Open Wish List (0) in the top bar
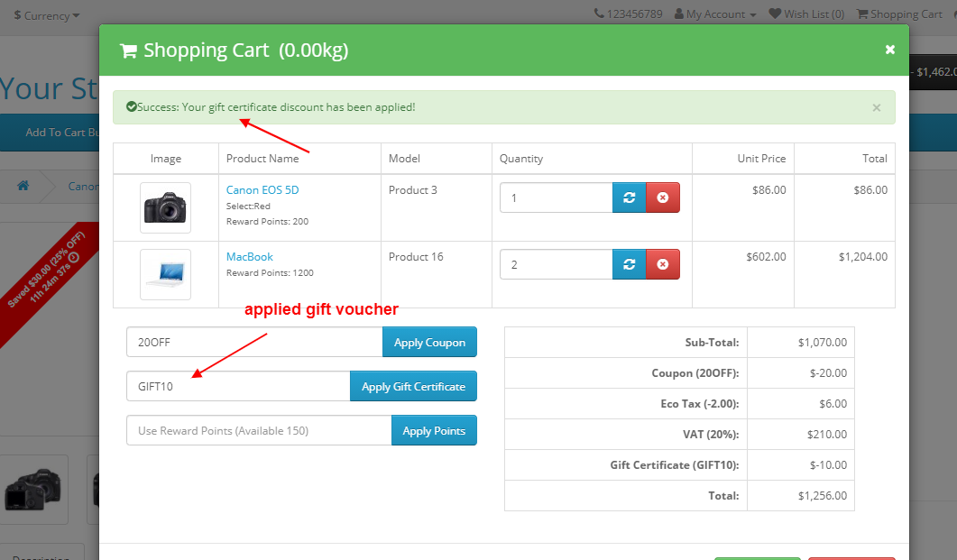Viewport: 957px width, 560px height. (807, 14)
